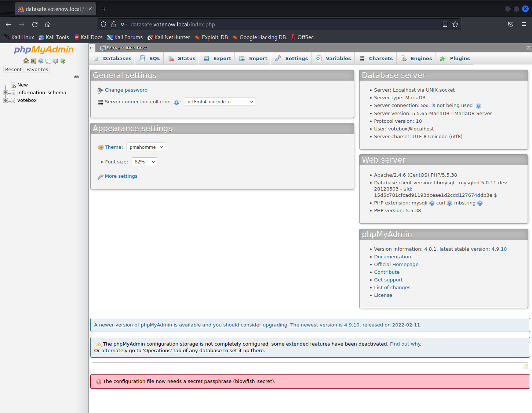Click the Contribute link

(x=387, y=272)
